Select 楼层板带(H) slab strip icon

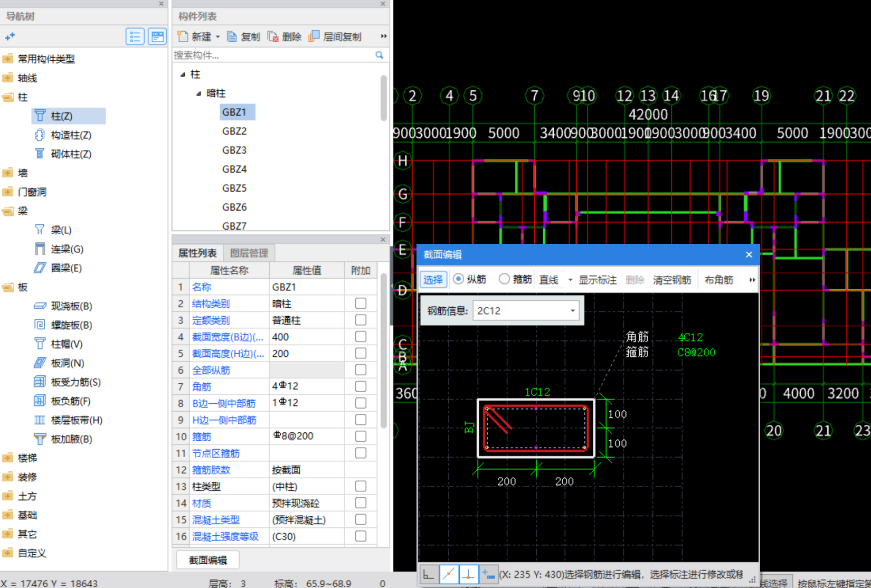click(40, 420)
